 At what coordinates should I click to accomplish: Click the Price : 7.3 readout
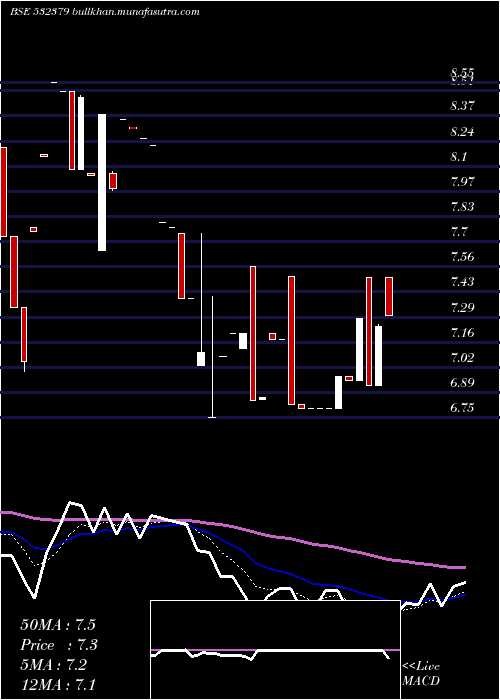(x=59, y=645)
